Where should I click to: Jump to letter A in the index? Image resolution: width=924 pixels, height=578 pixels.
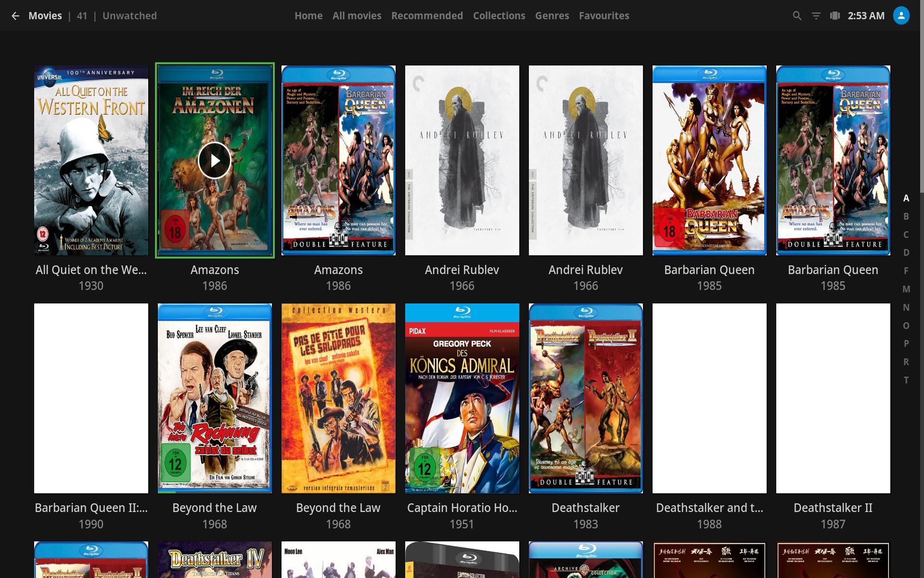point(906,198)
